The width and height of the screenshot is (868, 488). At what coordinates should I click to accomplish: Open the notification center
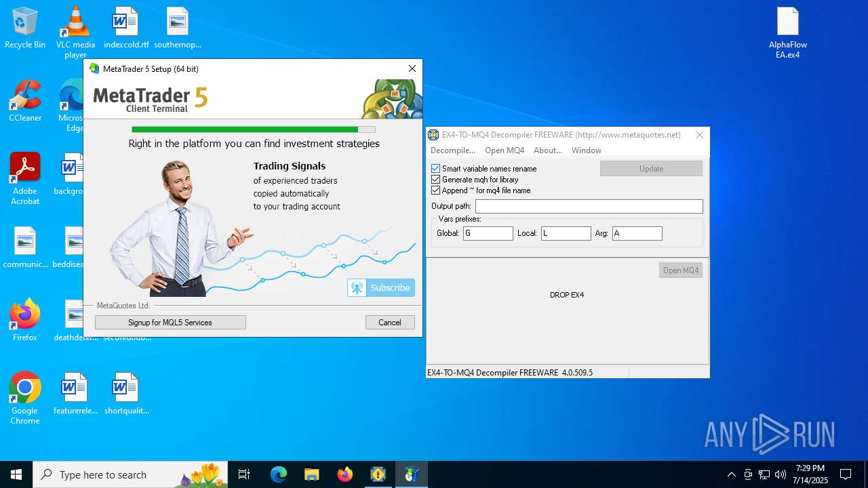point(846,474)
